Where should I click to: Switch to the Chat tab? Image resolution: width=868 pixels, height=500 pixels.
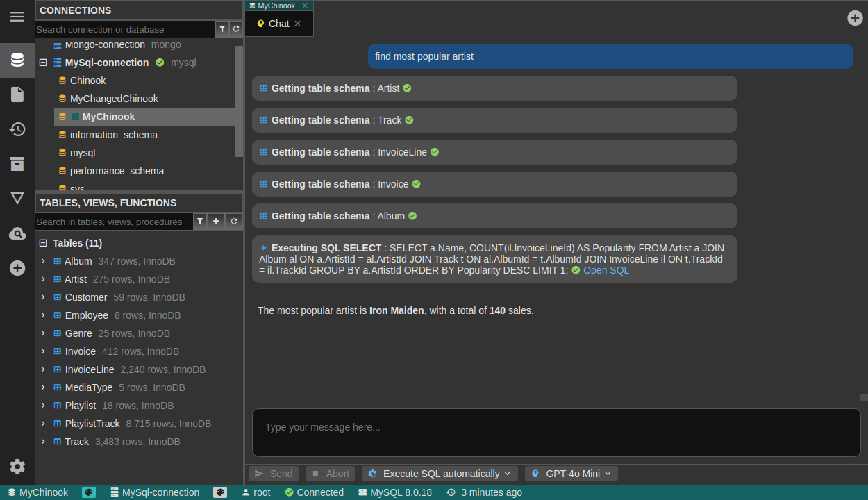click(278, 24)
